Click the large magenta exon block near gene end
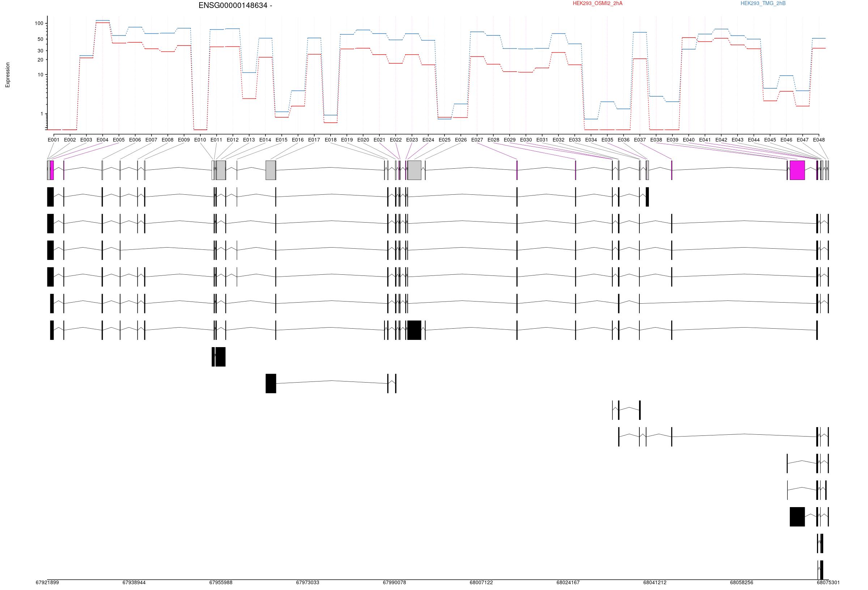 pos(797,170)
